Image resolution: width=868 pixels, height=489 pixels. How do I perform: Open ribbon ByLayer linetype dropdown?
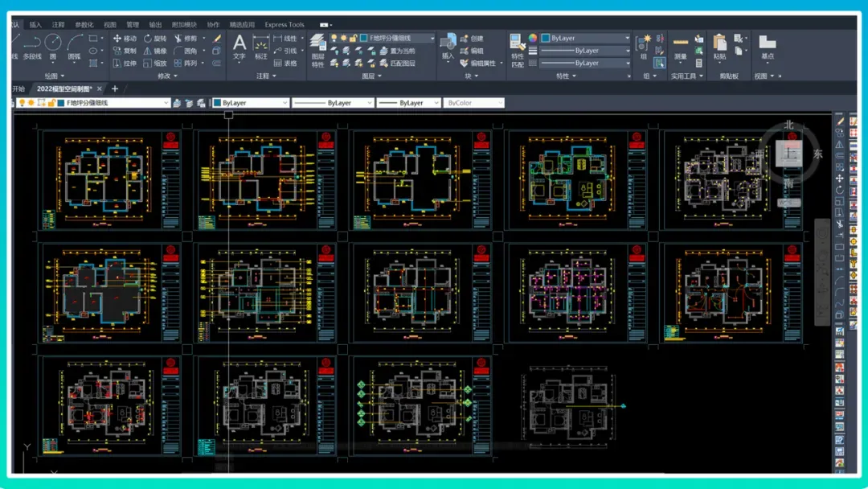click(586, 63)
